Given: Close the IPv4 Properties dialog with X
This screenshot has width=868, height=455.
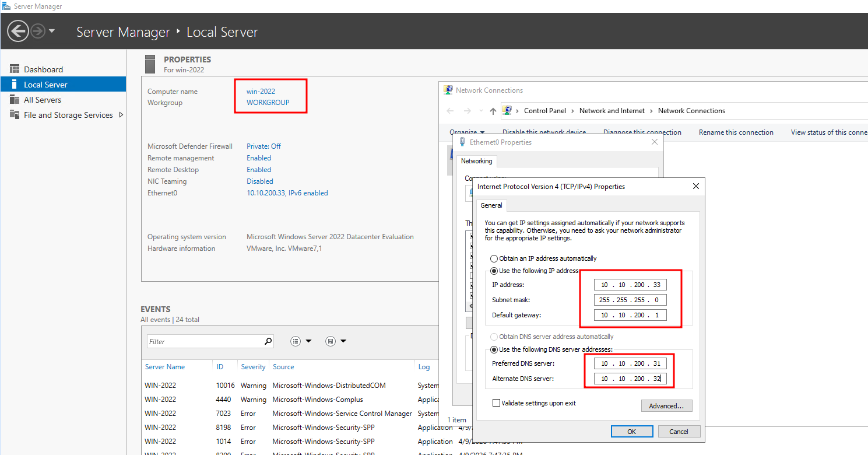Looking at the screenshot, I should tap(695, 187).
